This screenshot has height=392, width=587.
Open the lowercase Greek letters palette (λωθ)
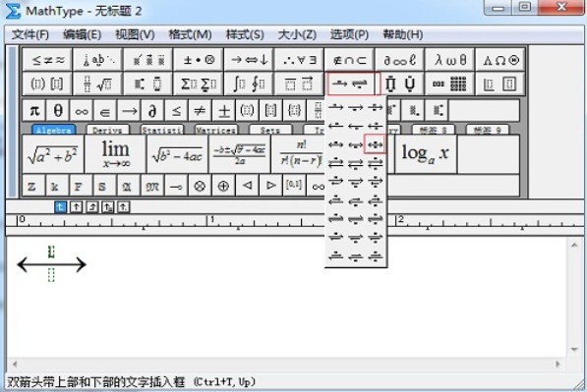450,60
